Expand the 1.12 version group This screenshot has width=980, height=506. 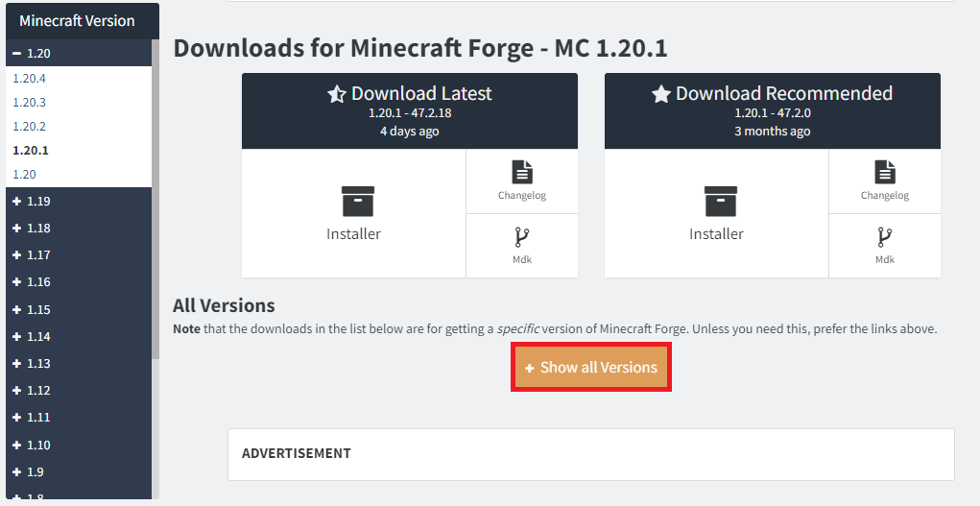point(17,391)
